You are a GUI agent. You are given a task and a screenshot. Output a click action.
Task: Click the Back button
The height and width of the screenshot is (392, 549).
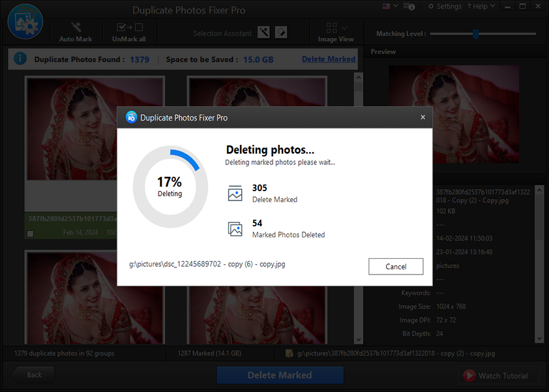click(34, 375)
